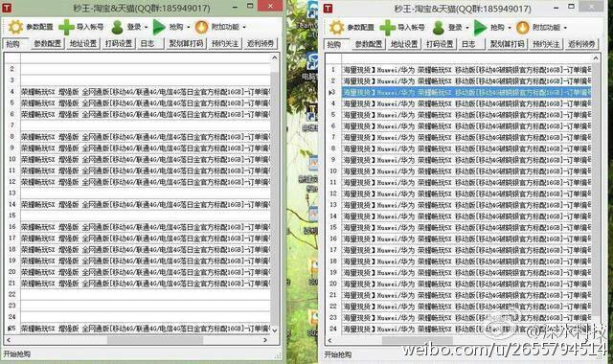Switch to 聚划算打码 tab in left window
The height and width of the screenshot is (364, 613).
click(186, 43)
